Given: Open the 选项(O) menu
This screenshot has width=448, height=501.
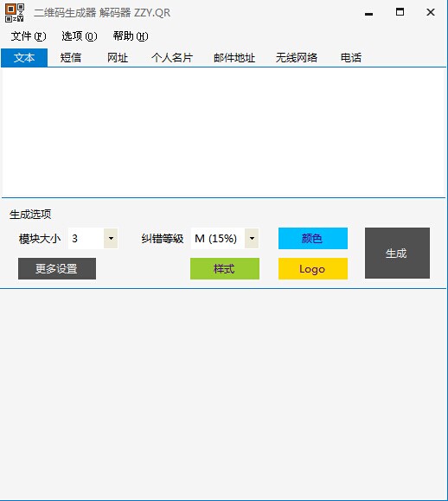Looking at the screenshot, I should pyautogui.click(x=80, y=36).
